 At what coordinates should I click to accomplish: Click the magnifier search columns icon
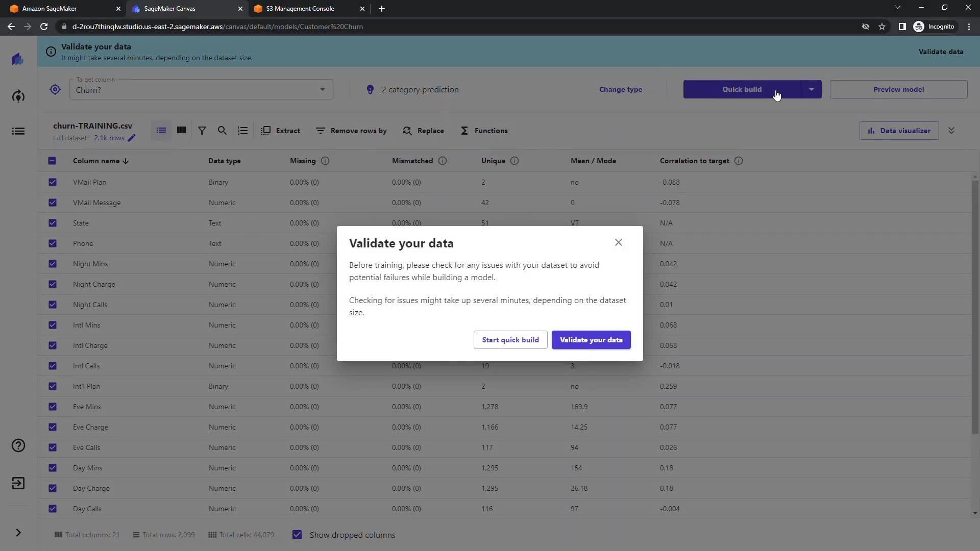[222, 131]
